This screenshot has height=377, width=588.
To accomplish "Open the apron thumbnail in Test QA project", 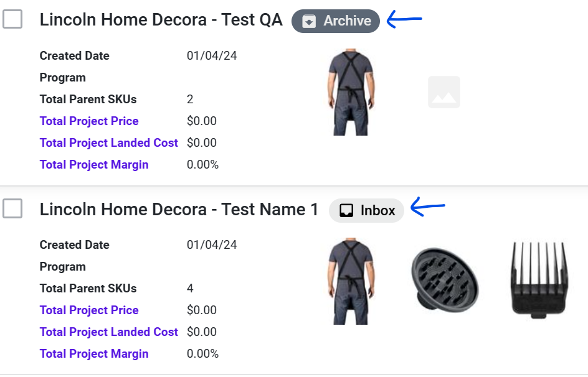I will tap(351, 92).
